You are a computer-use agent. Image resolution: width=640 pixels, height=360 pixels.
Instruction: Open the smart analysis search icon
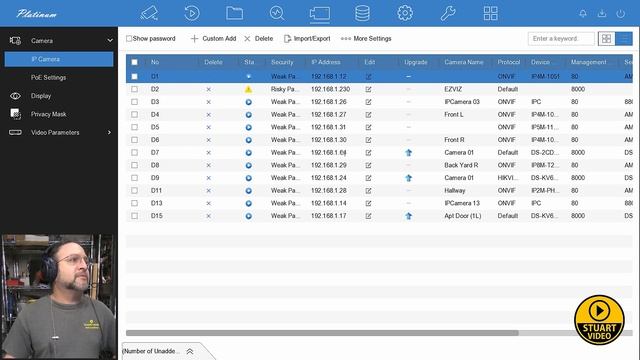[277, 13]
